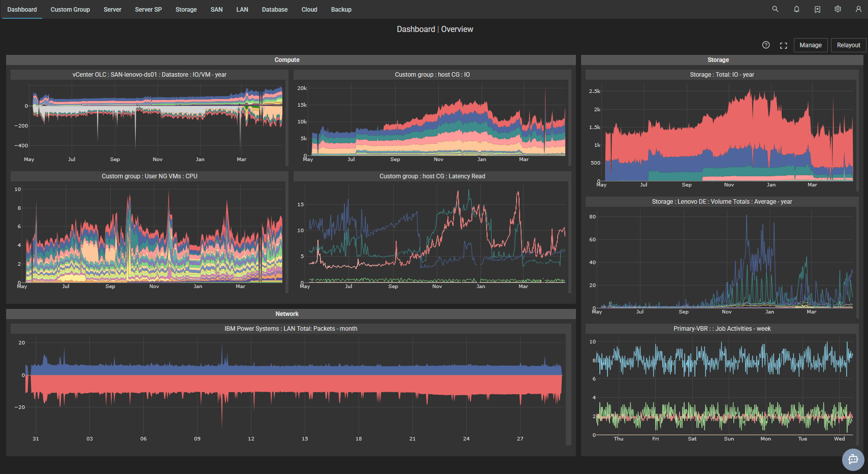
Task: Open dashboard help via the question mark icon
Action: tap(766, 45)
